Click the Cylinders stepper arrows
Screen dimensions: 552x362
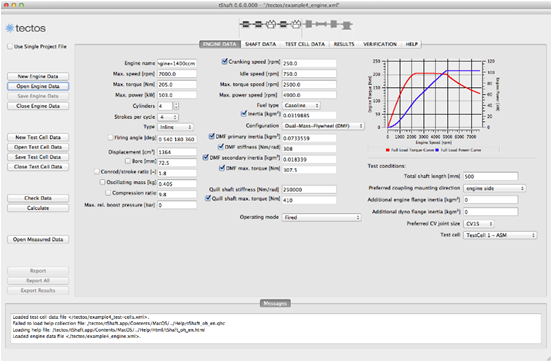coord(176,106)
